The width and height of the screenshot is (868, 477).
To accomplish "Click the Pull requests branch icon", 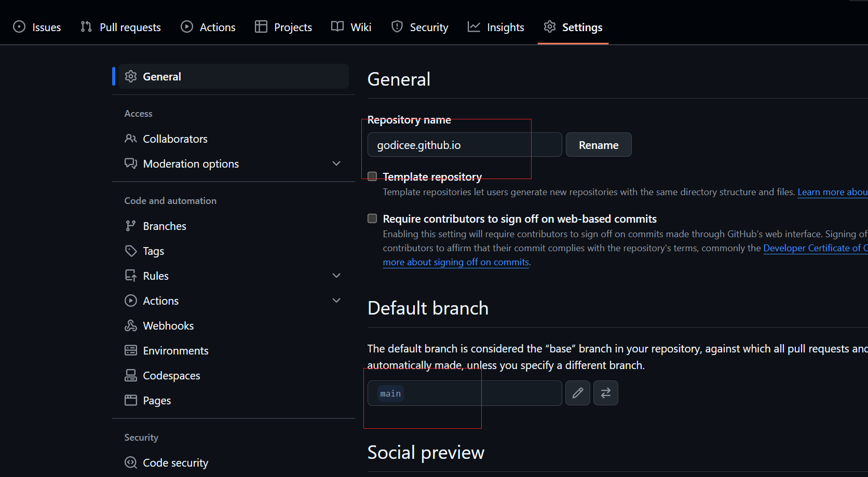I will pyautogui.click(x=86, y=26).
